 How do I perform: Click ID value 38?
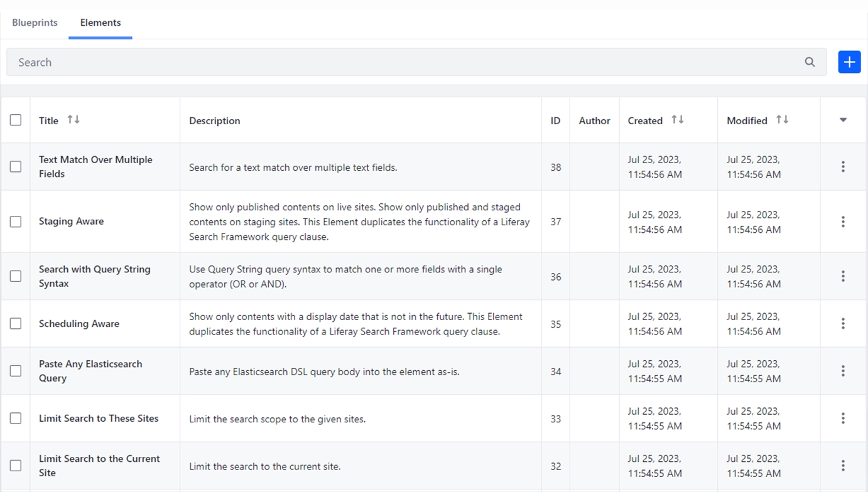(556, 167)
